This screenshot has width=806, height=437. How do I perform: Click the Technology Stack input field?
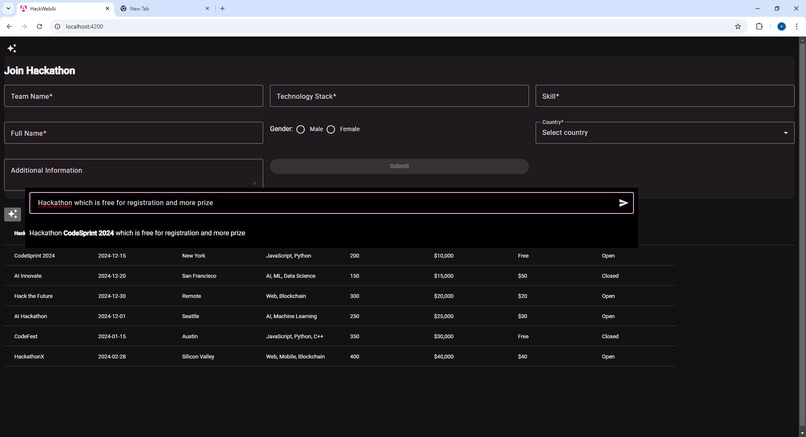[x=399, y=96]
